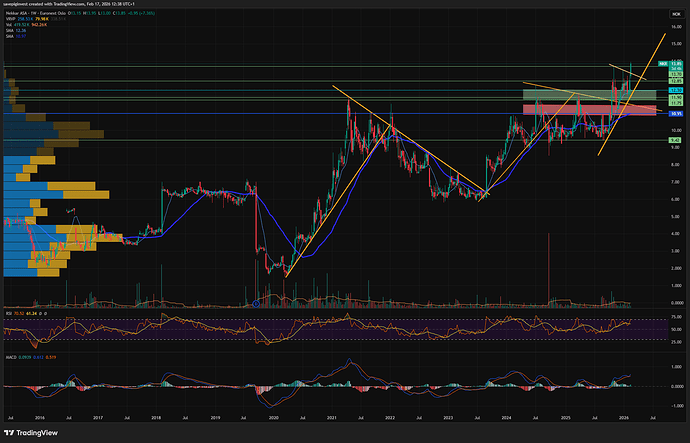Select the red shaded rectangle zone
Screen dimensions: 690x443
(588, 109)
